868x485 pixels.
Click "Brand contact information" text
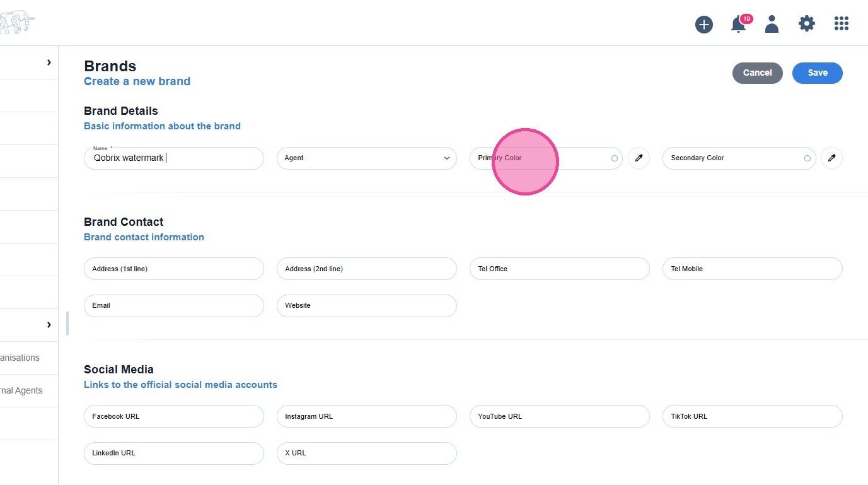[x=144, y=237]
